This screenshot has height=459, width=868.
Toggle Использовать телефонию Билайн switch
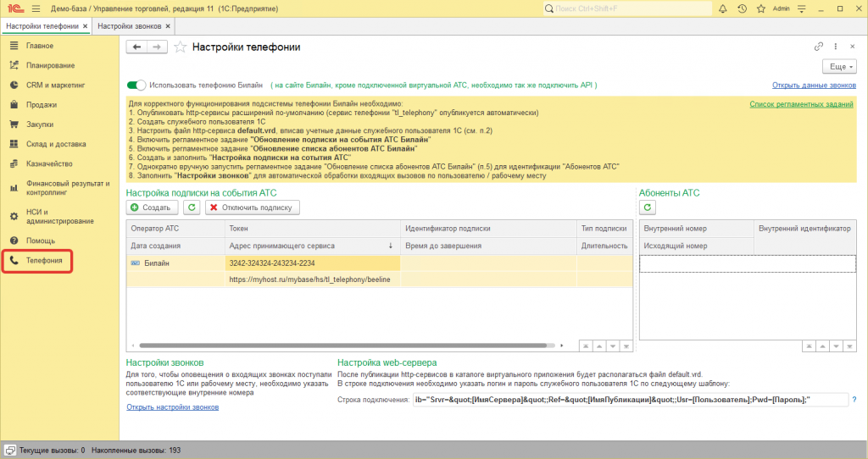(136, 86)
